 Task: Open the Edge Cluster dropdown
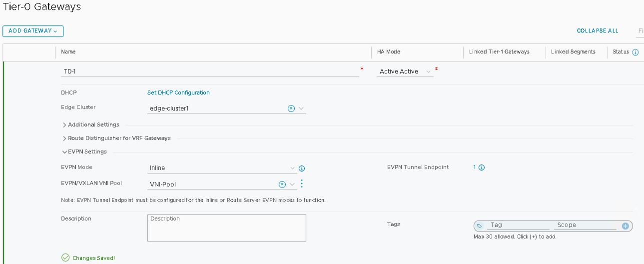coord(301,108)
